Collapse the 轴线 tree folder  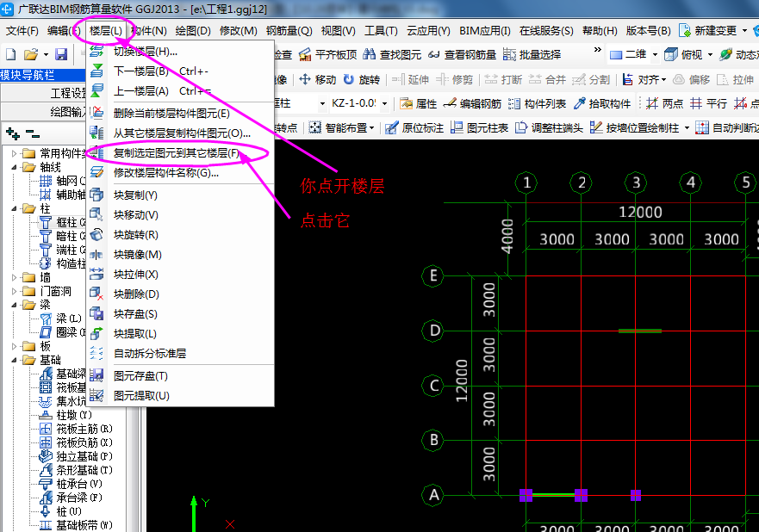coord(14,167)
